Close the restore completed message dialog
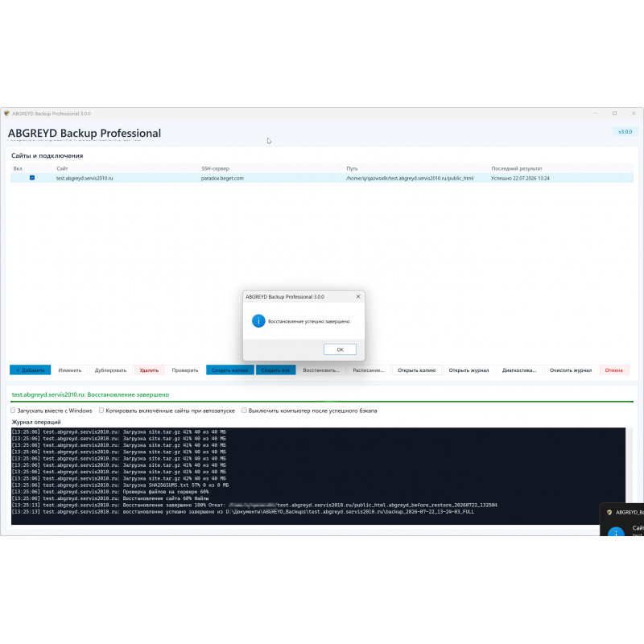This screenshot has width=644, height=644. (358, 296)
